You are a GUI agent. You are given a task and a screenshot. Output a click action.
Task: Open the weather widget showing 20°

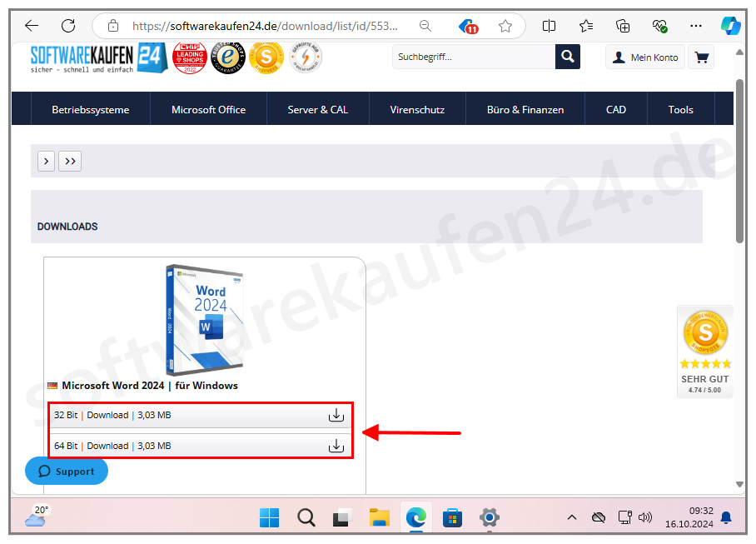point(37,516)
